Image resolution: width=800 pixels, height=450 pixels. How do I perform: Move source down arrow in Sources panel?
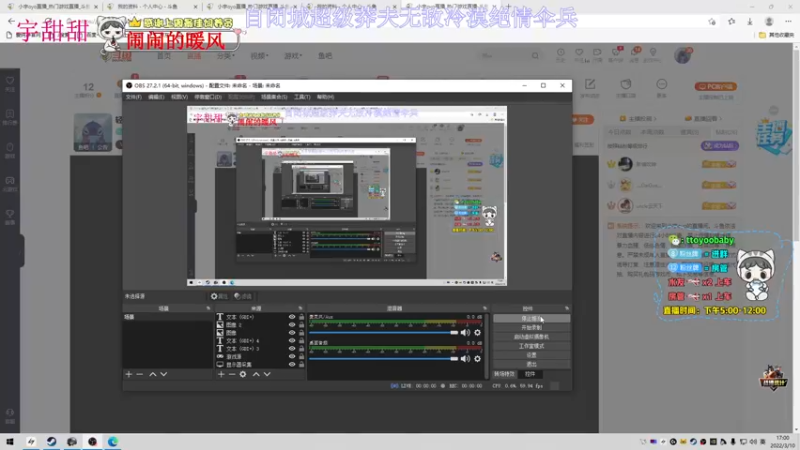pos(267,374)
